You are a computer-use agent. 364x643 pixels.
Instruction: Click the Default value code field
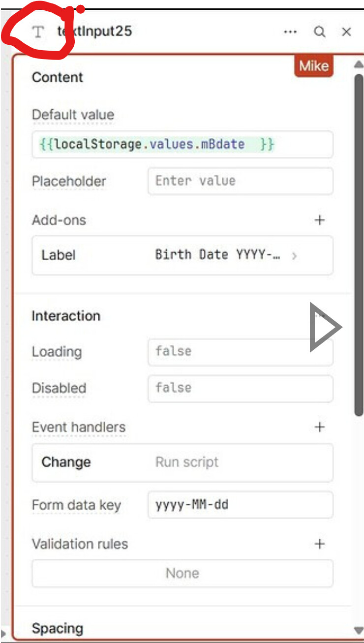tap(182, 145)
